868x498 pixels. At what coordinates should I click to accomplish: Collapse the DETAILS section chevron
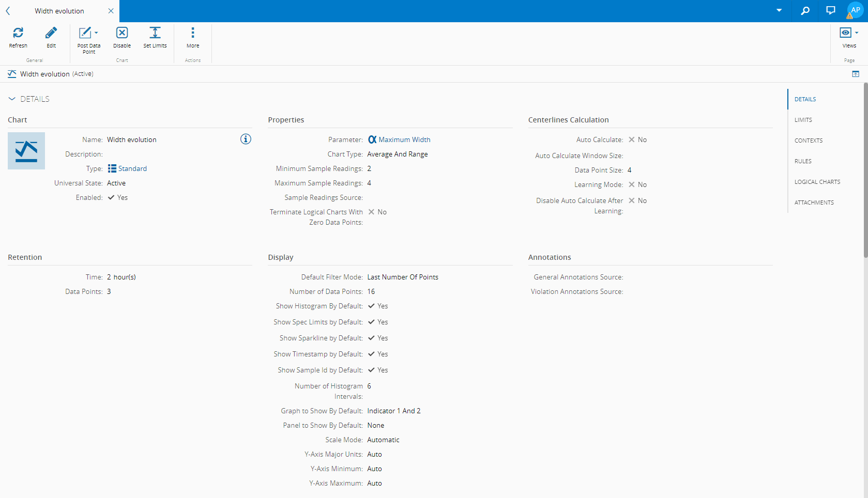coord(12,99)
